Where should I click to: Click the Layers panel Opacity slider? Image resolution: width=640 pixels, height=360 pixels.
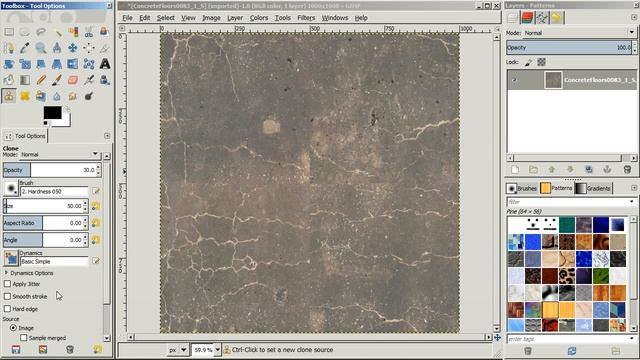coord(569,47)
